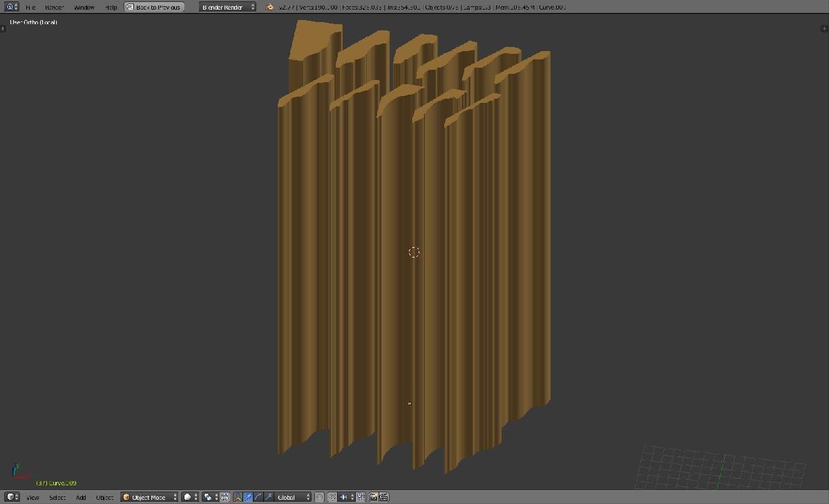Open the Object Mode dropdown
Image resolution: width=829 pixels, height=504 pixels.
tap(149, 497)
